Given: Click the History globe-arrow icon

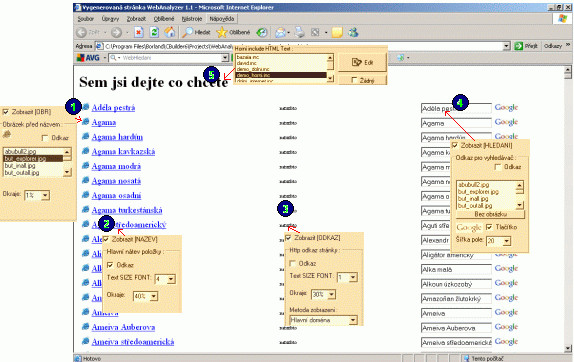Looking at the screenshot, I should tap(261, 32).
